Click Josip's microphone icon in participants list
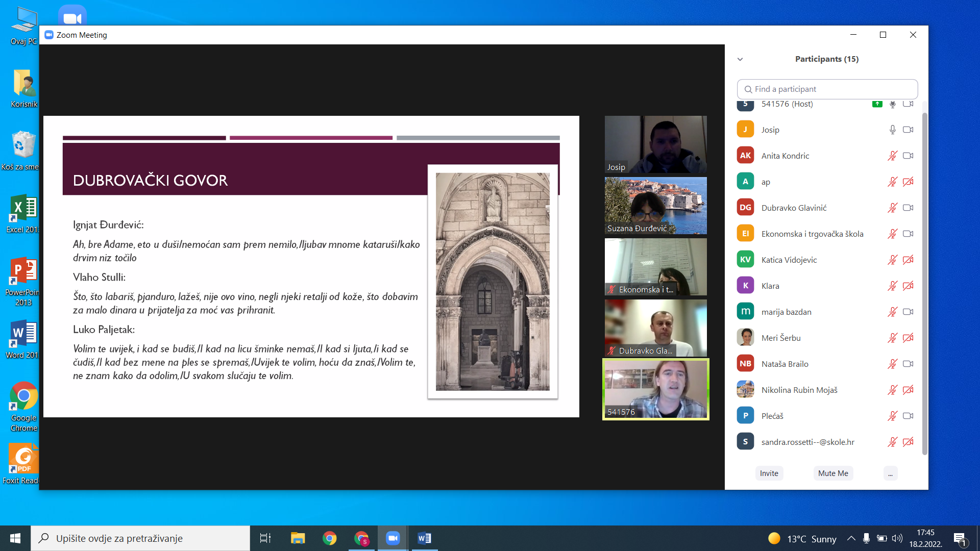The width and height of the screenshot is (980, 551). point(892,130)
